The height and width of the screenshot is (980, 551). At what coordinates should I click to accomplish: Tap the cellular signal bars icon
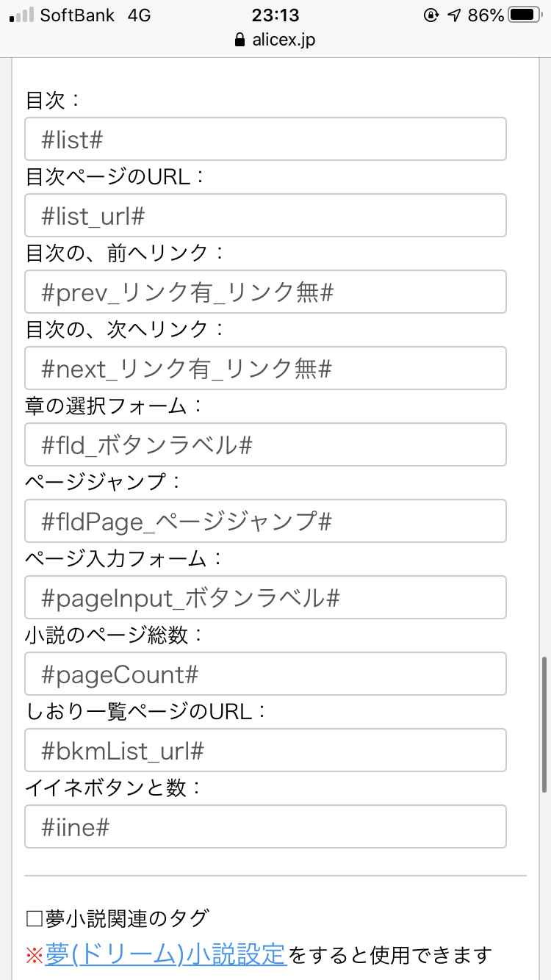(x=21, y=15)
